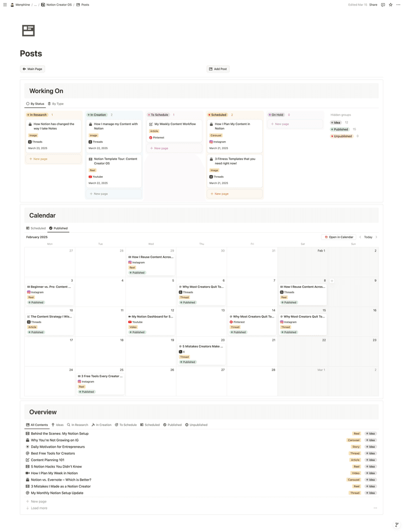Click Open in Calendar button
The width and height of the screenshot is (404, 532).
click(x=339, y=237)
